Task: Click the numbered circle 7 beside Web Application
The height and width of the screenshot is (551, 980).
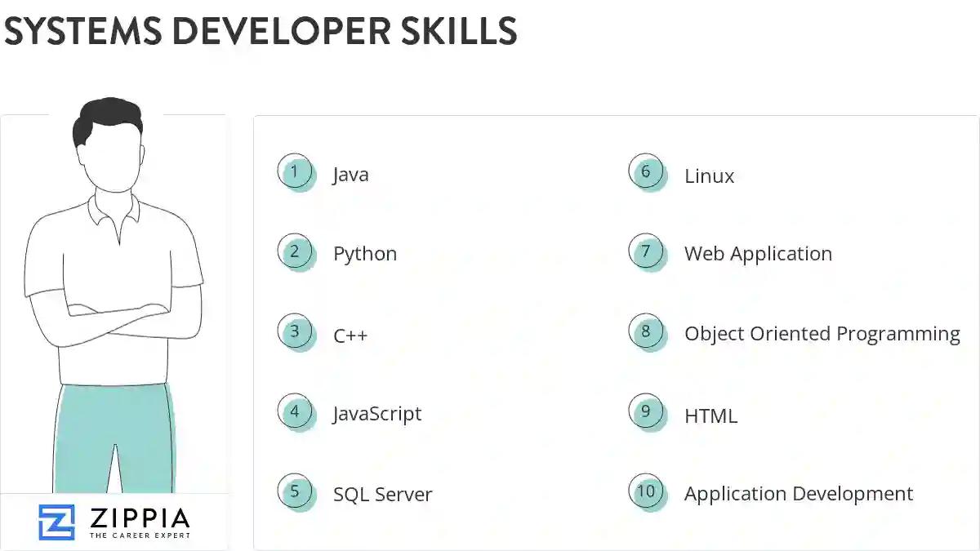Action: click(647, 251)
